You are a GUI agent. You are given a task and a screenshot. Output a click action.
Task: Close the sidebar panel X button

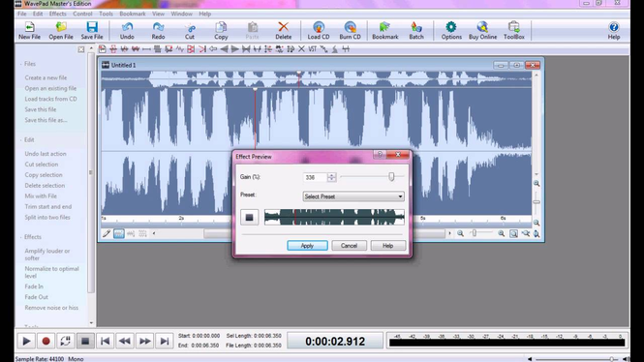click(81, 49)
